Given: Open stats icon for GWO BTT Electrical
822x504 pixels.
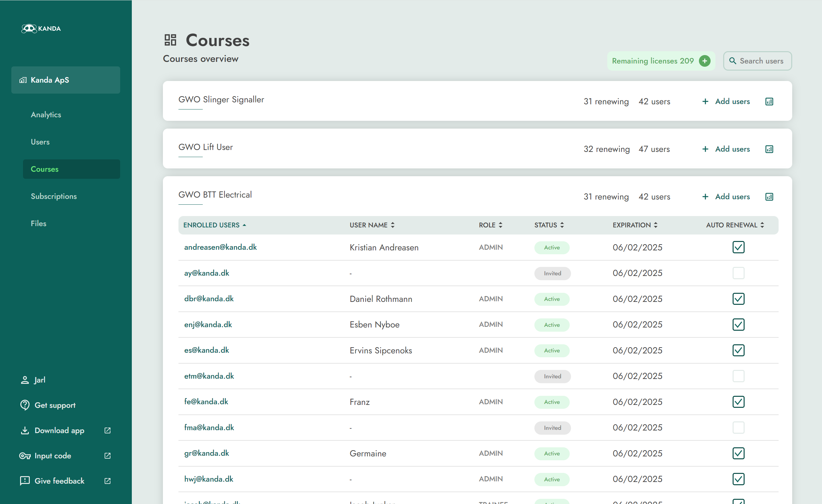Looking at the screenshot, I should [x=769, y=197].
